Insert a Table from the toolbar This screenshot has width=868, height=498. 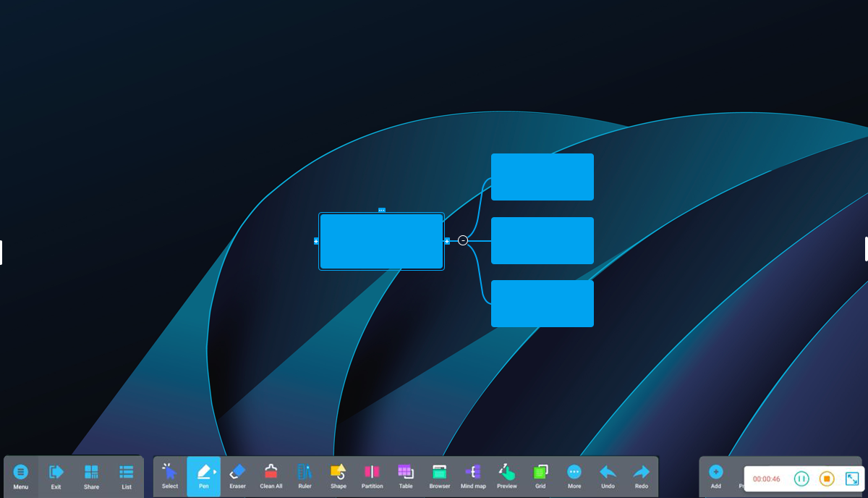[406, 475]
